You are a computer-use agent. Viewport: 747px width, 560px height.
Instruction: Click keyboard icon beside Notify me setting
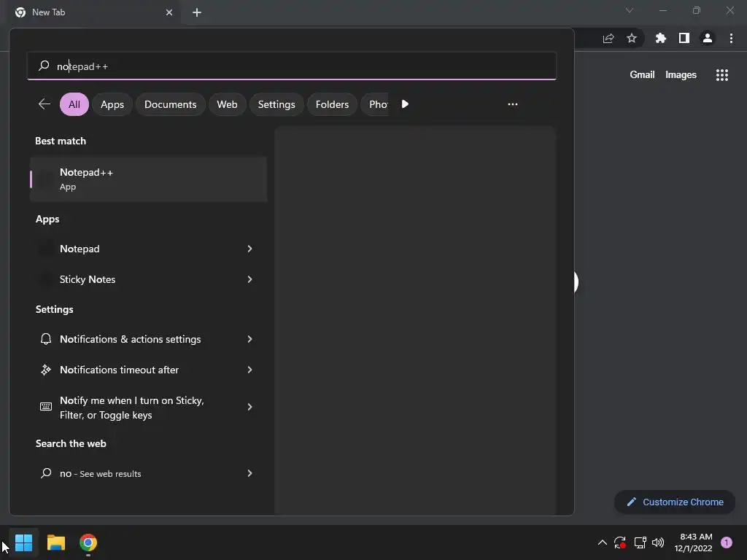[46, 407]
